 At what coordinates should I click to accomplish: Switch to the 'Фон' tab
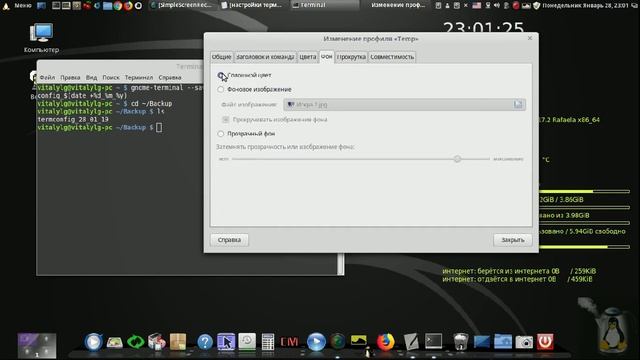(327, 56)
